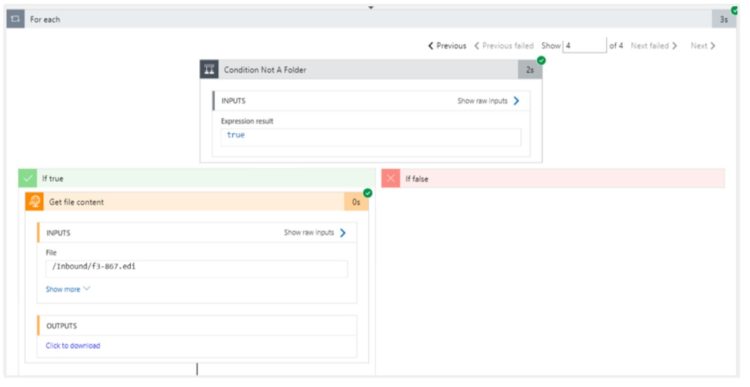Select the If true branch header
The height and width of the screenshot is (387, 750).
coord(197,178)
